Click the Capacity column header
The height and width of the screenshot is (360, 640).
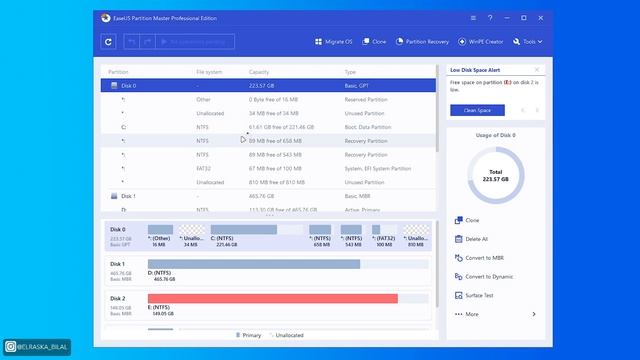[259, 72]
